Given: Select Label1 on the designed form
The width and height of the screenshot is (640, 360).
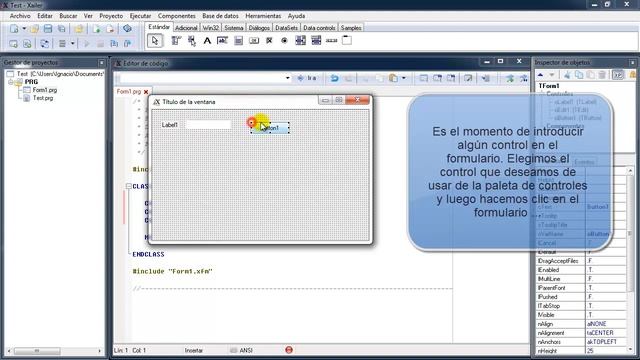Looking at the screenshot, I should pos(170,125).
